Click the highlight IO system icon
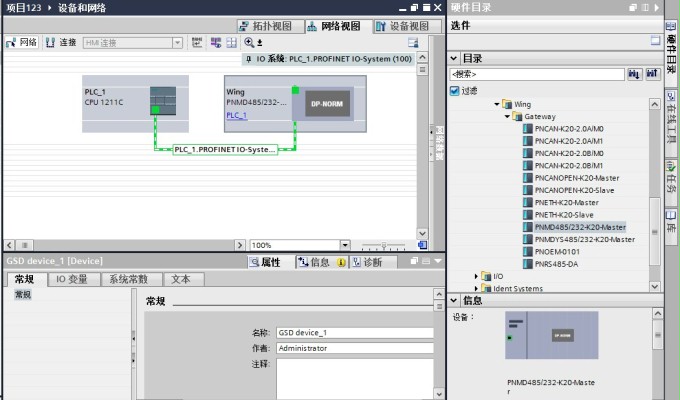The height and width of the screenshot is (400, 680). [x=216, y=42]
